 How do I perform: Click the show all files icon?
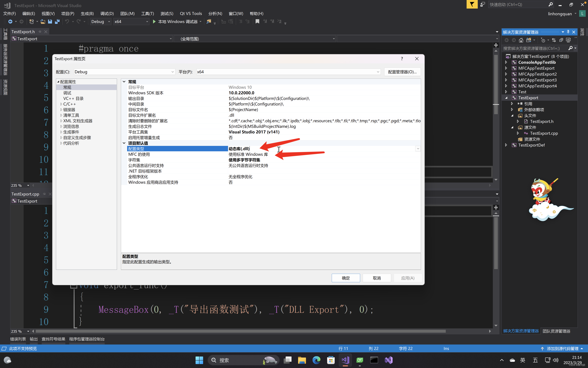(x=568, y=40)
